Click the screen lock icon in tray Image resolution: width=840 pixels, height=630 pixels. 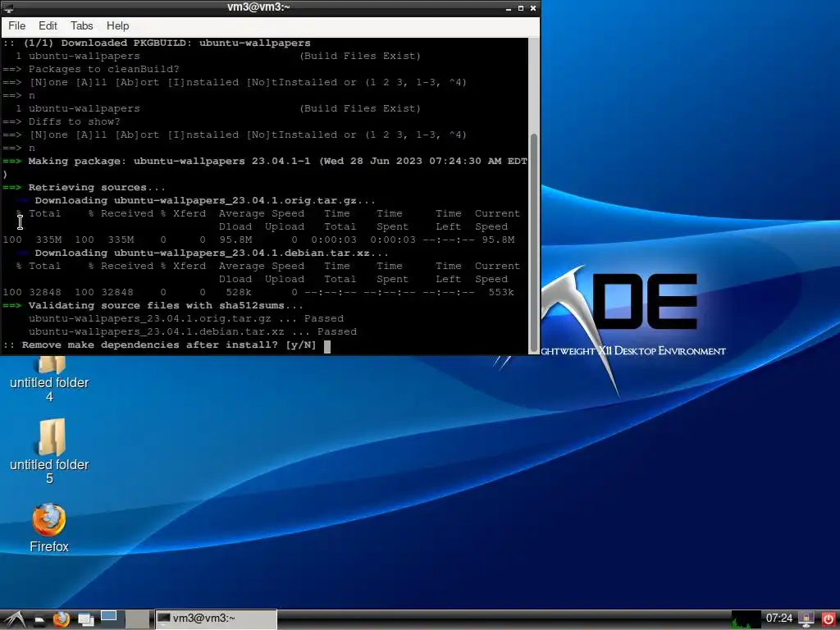[806, 619]
